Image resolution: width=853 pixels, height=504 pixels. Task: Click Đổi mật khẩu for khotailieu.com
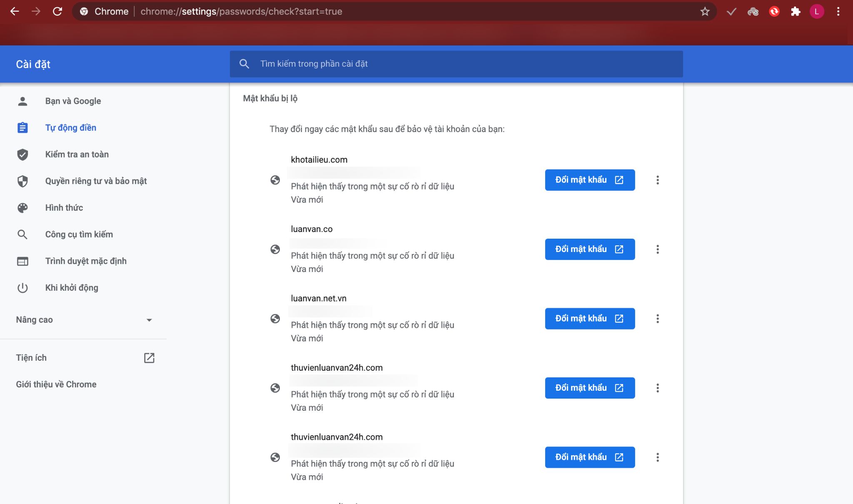(x=590, y=180)
